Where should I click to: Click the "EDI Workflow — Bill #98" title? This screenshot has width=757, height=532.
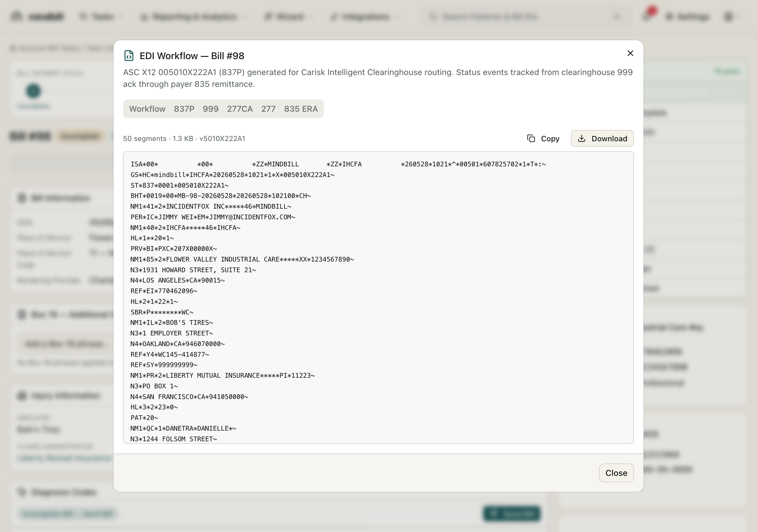(x=192, y=56)
